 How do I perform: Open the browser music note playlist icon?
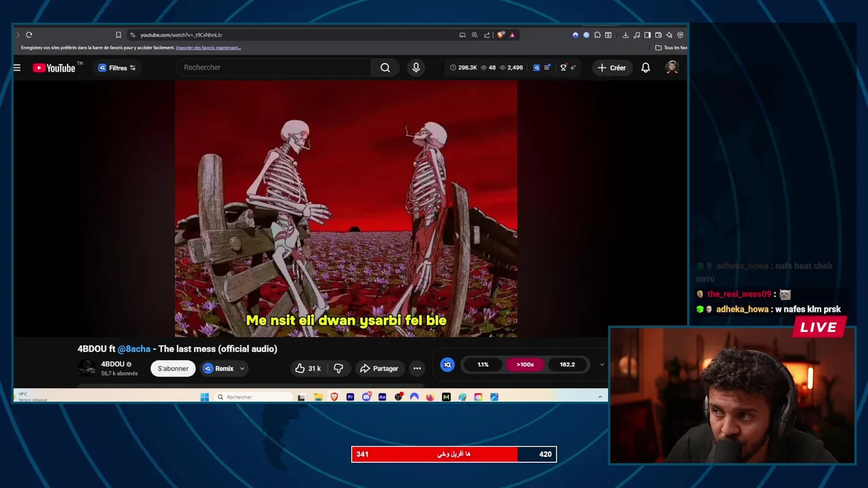(636, 35)
